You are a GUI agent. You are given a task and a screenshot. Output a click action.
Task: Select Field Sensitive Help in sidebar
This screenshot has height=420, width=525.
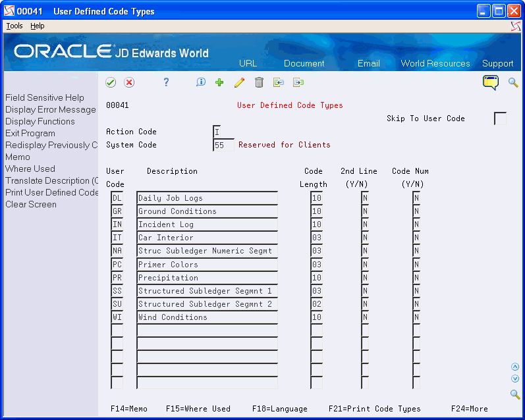pos(45,97)
